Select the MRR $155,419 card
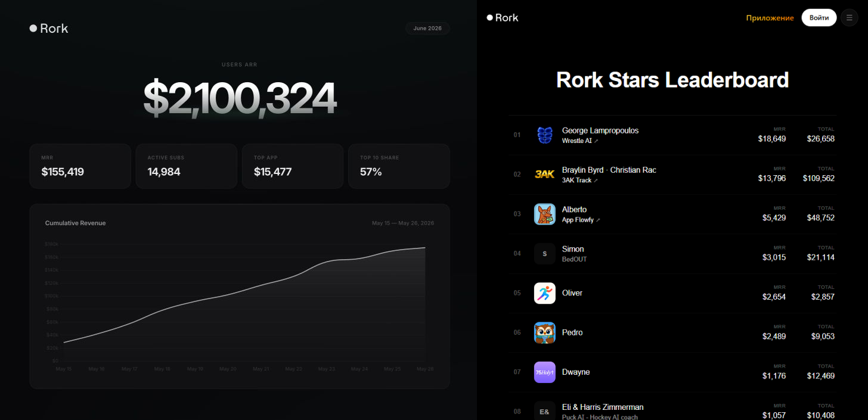 (80, 166)
